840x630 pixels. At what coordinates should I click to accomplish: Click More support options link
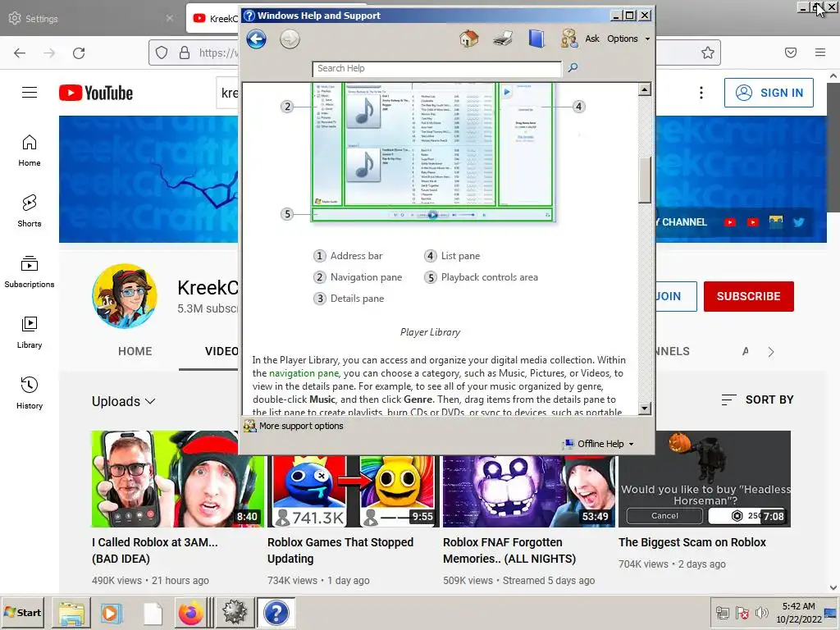[x=301, y=426]
